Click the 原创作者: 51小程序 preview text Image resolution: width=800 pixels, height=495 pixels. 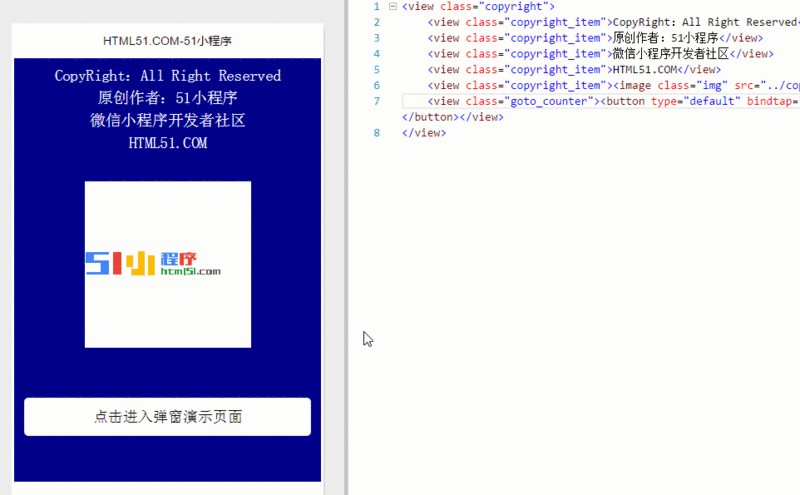(x=167, y=98)
